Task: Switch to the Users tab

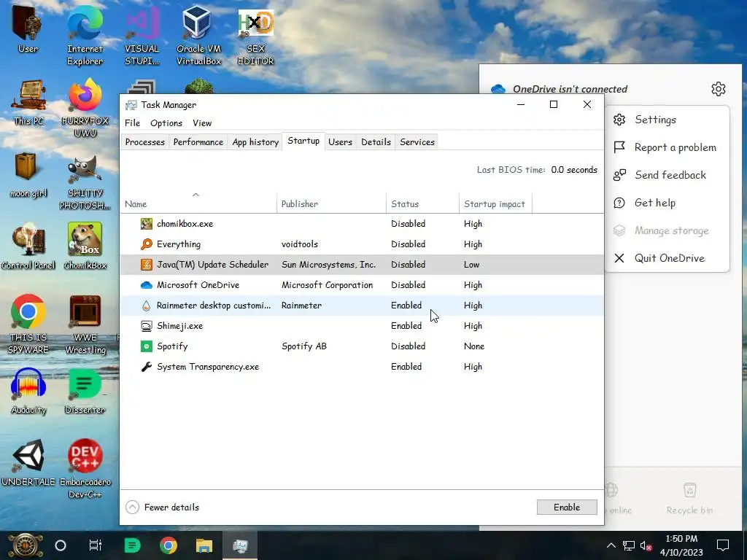Action: [340, 142]
